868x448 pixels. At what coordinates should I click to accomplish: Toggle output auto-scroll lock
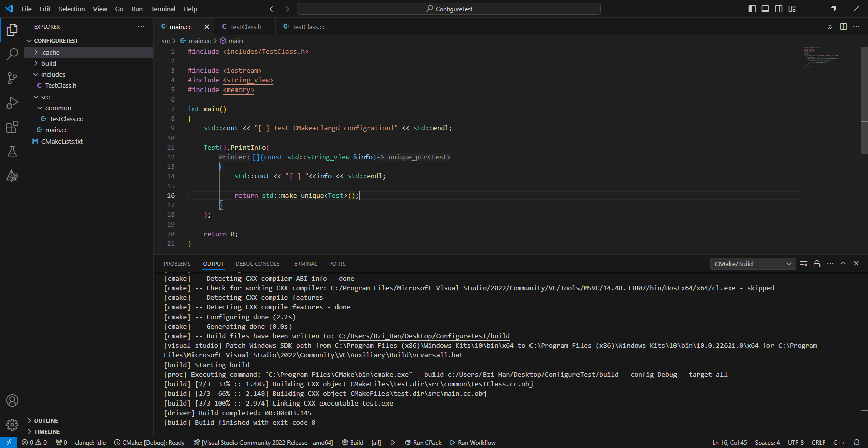[x=817, y=264]
